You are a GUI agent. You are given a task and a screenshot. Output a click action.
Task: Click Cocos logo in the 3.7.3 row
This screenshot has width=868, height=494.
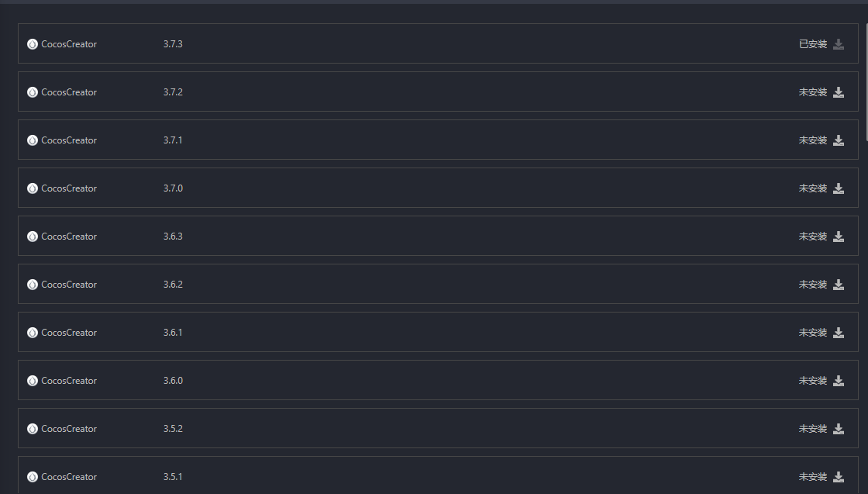click(33, 44)
